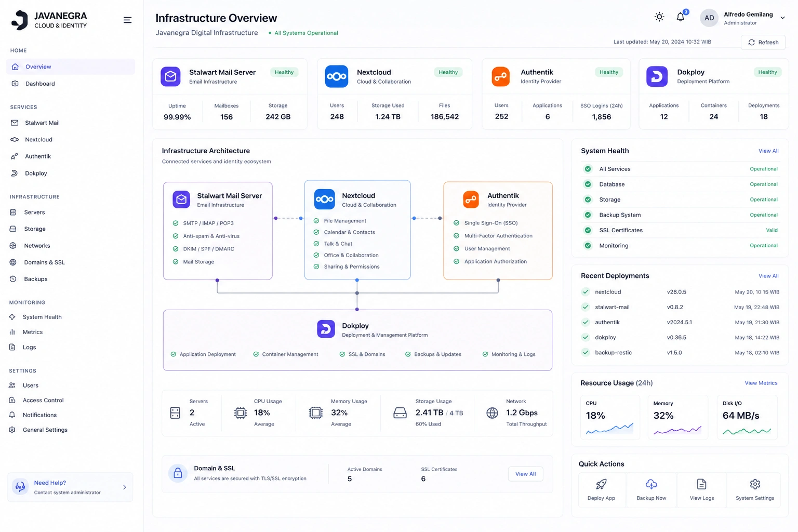Image resolution: width=798 pixels, height=532 pixels.
Task: Click the Logs document sidebar icon
Action: [x=12, y=347]
